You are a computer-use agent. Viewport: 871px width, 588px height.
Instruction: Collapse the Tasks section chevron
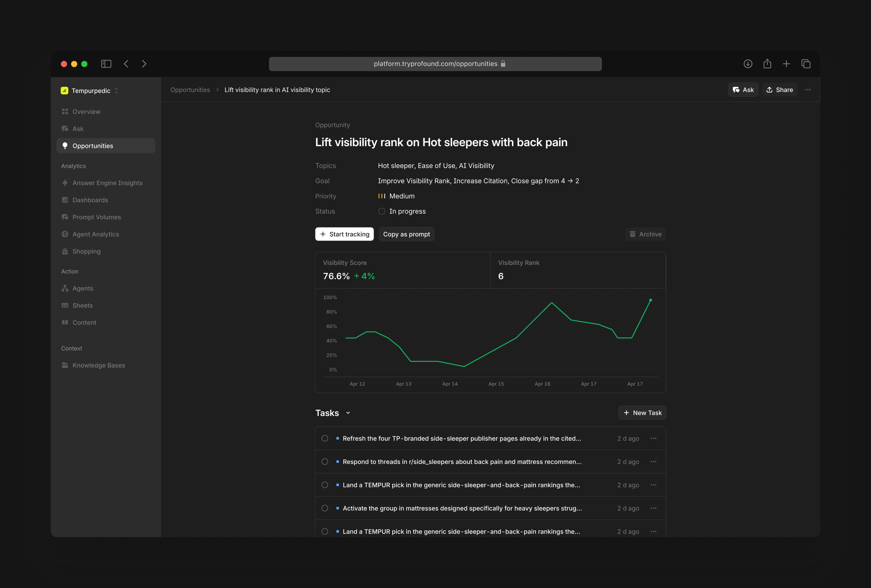pos(348,413)
